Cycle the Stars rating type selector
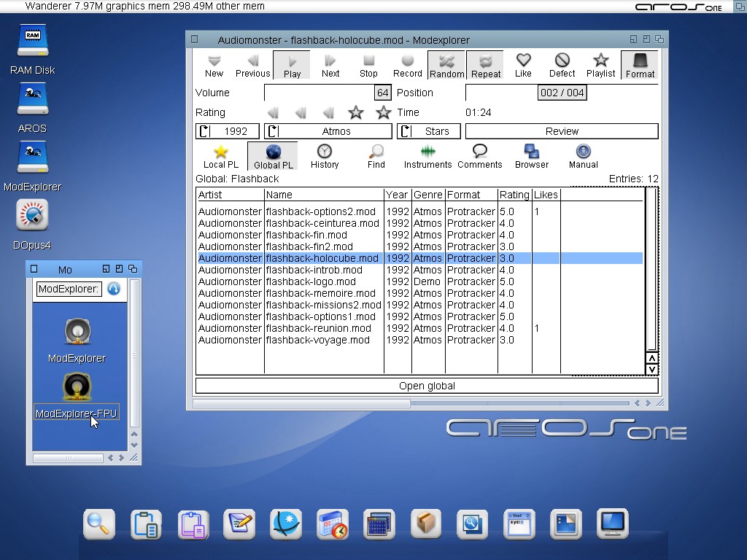Image resolution: width=747 pixels, height=560 pixels. [x=429, y=131]
